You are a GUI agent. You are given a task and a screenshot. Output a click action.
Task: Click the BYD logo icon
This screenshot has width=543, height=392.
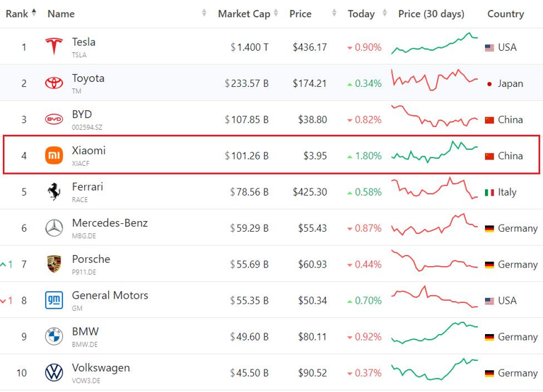(x=54, y=119)
